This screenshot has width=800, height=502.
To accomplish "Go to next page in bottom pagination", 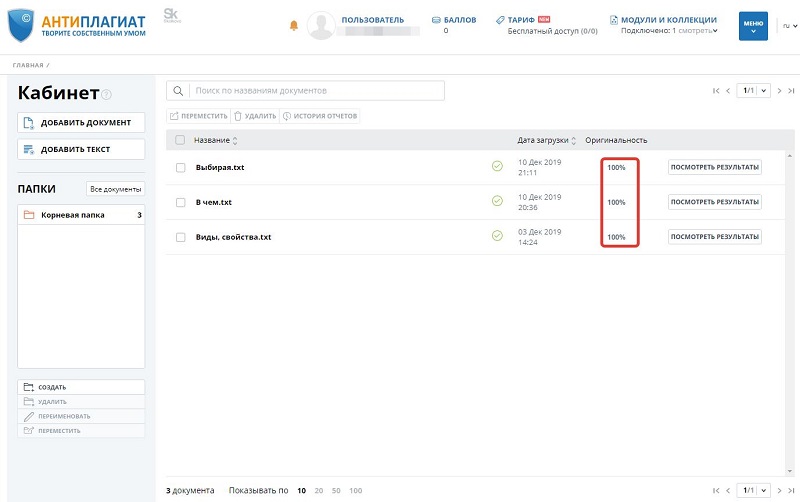I will pos(779,490).
